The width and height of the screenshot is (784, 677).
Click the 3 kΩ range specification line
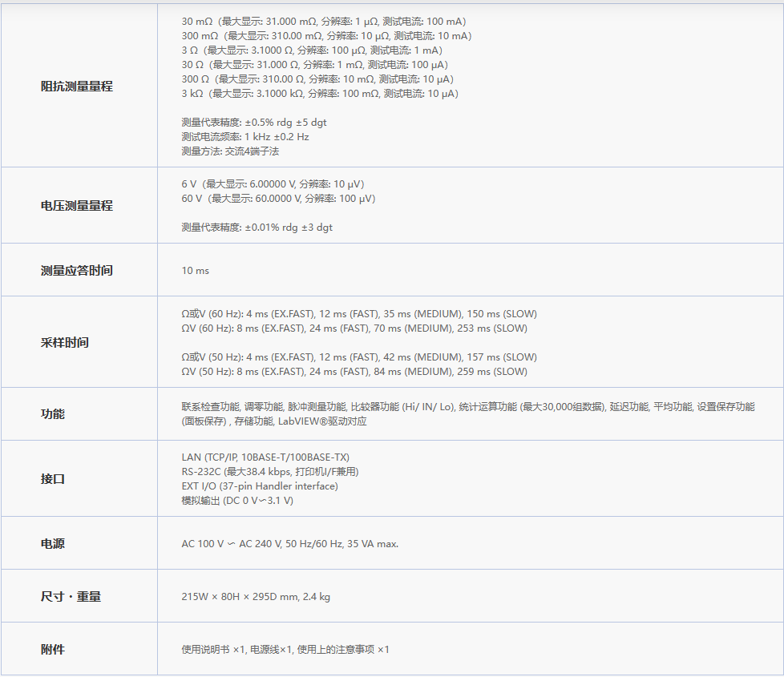(x=320, y=94)
